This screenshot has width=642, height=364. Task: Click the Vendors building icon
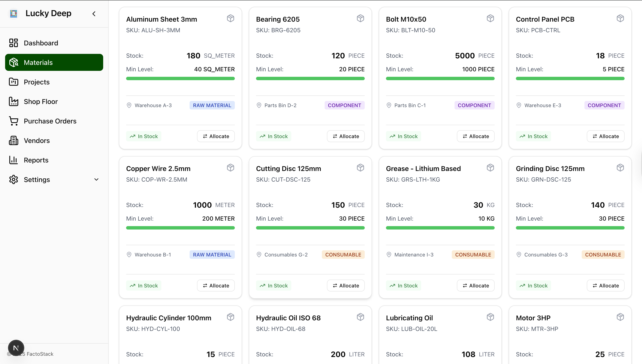click(x=14, y=140)
